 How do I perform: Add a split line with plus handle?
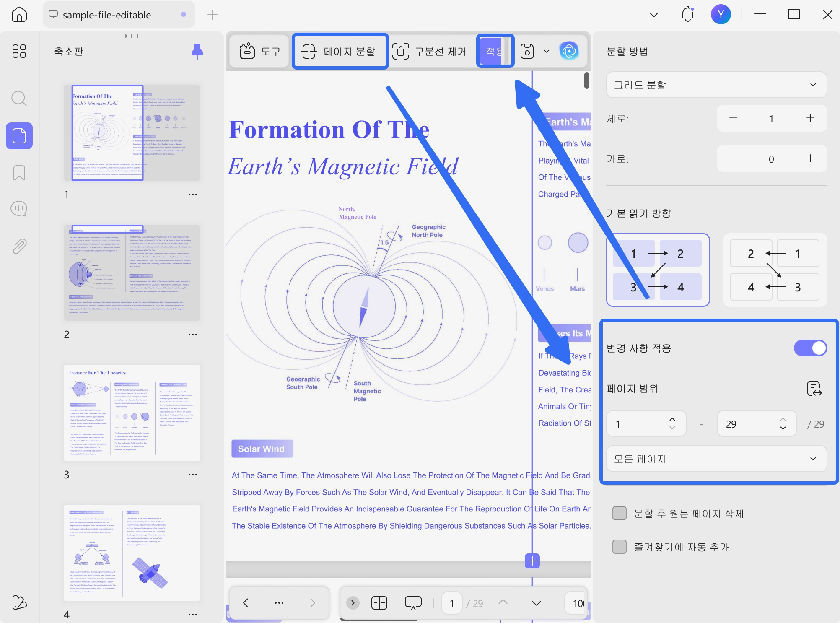532,561
